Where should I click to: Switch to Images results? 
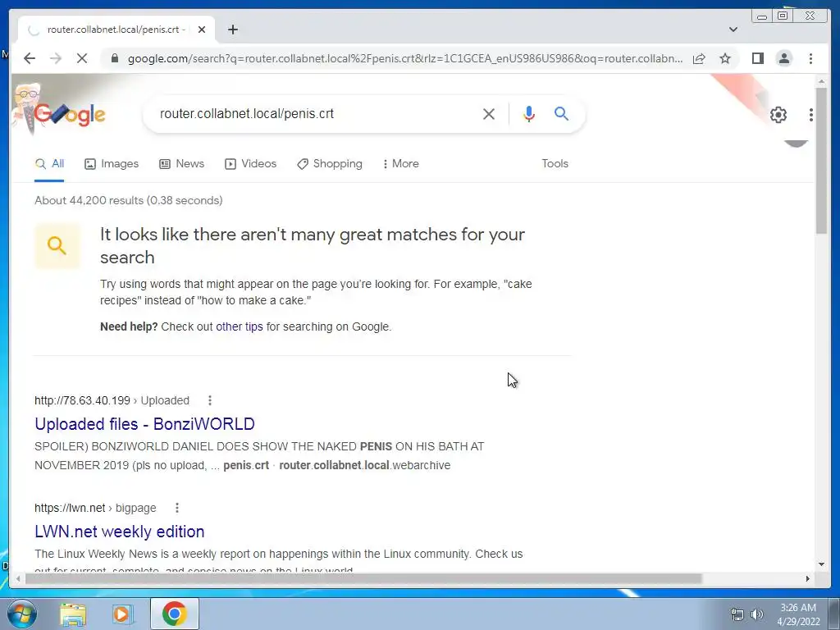click(x=112, y=164)
